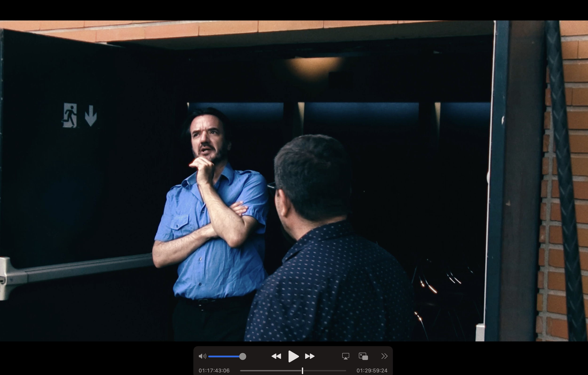Click the blue filled volume track
The height and width of the screenshot is (375, 588).
point(223,356)
